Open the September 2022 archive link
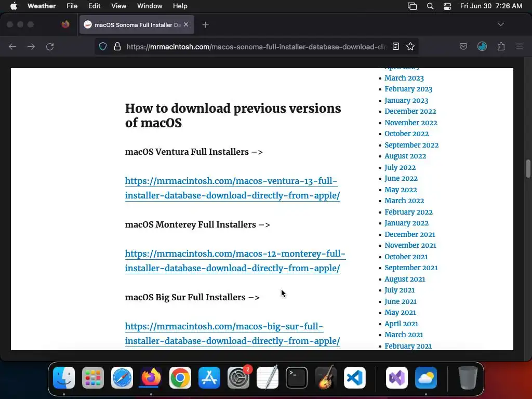Image resolution: width=532 pixels, height=399 pixels. tap(411, 145)
